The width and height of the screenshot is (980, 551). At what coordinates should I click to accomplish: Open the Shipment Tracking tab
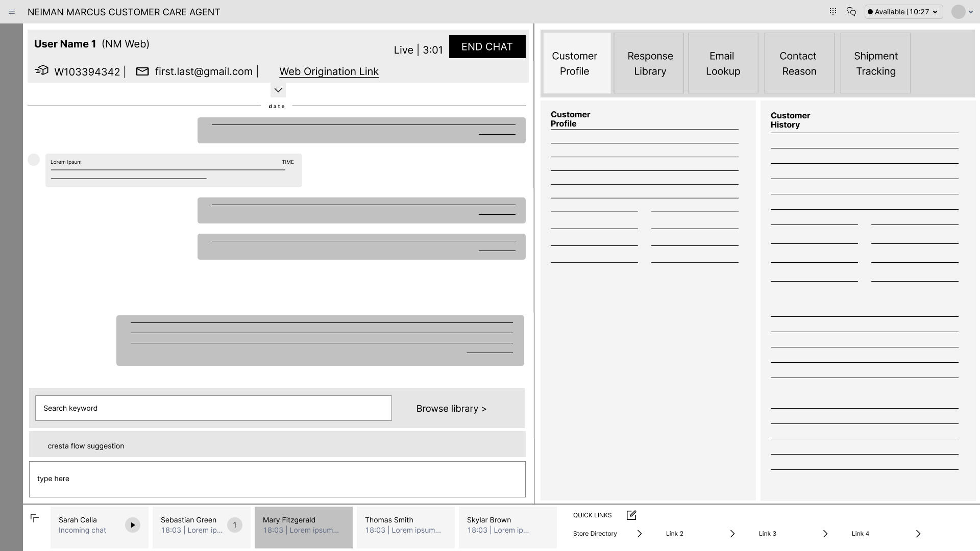click(x=875, y=63)
